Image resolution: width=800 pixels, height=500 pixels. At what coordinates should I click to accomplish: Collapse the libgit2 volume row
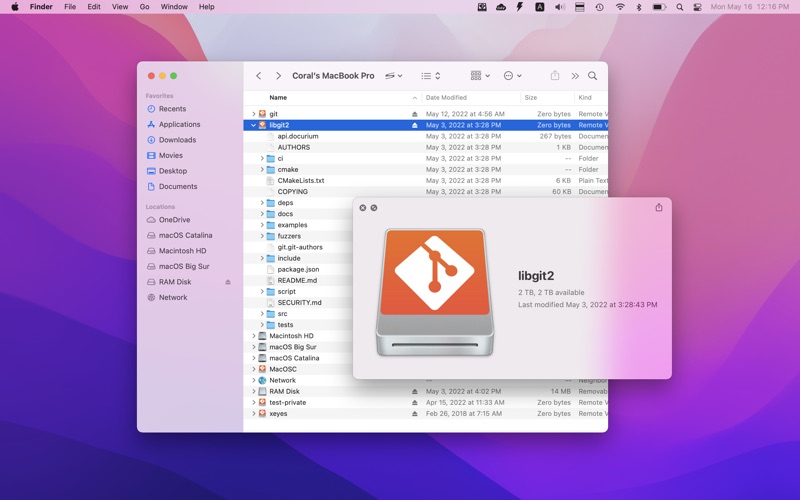[x=254, y=125]
